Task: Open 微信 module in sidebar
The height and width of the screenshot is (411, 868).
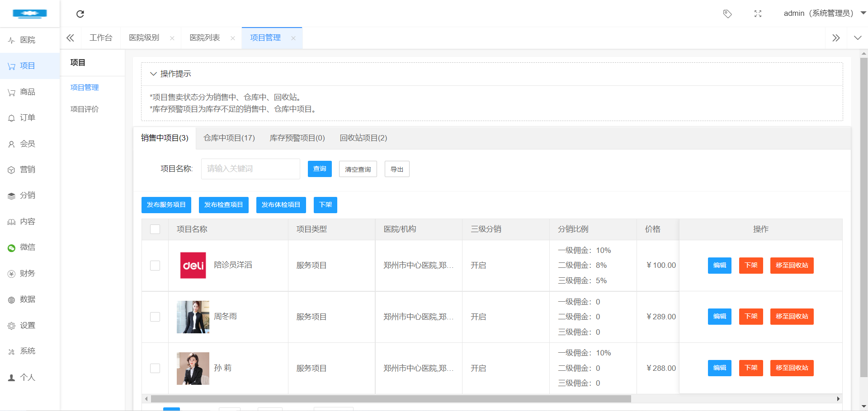Action: coord(30,248)
